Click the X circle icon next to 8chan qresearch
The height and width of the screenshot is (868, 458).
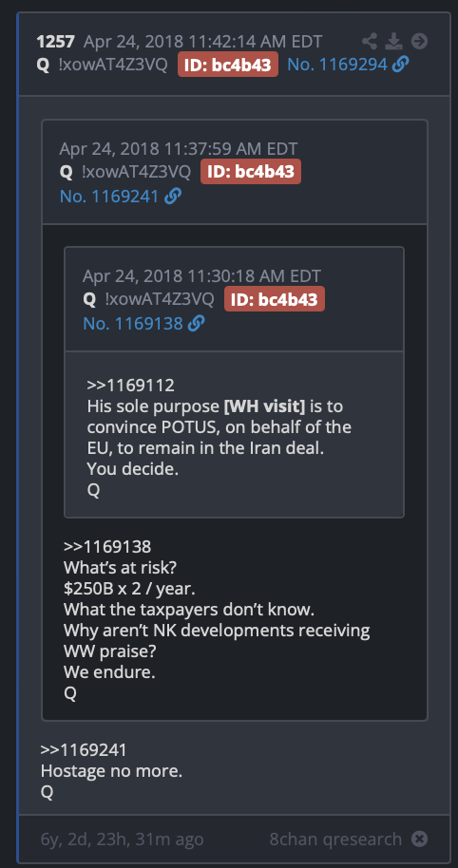(x=419, y=839)
